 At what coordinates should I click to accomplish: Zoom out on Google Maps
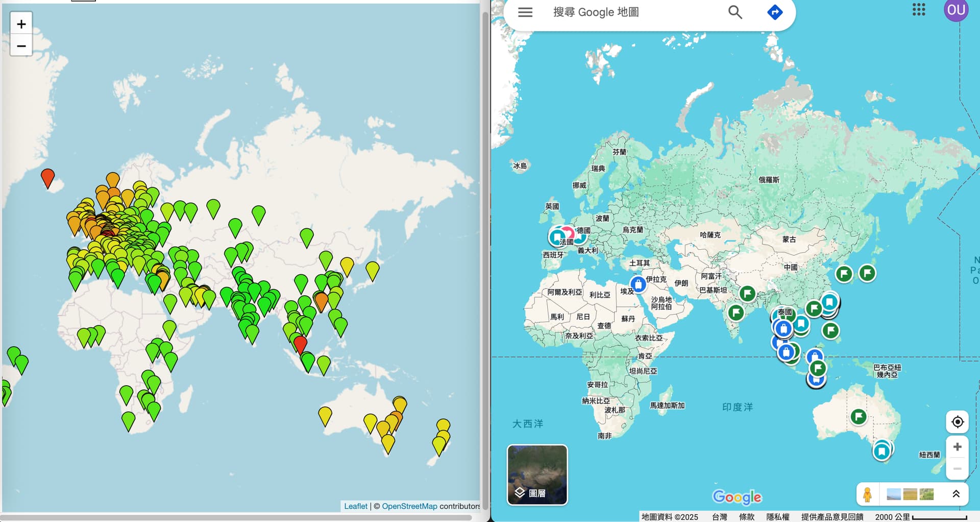(x=958, y=469)
